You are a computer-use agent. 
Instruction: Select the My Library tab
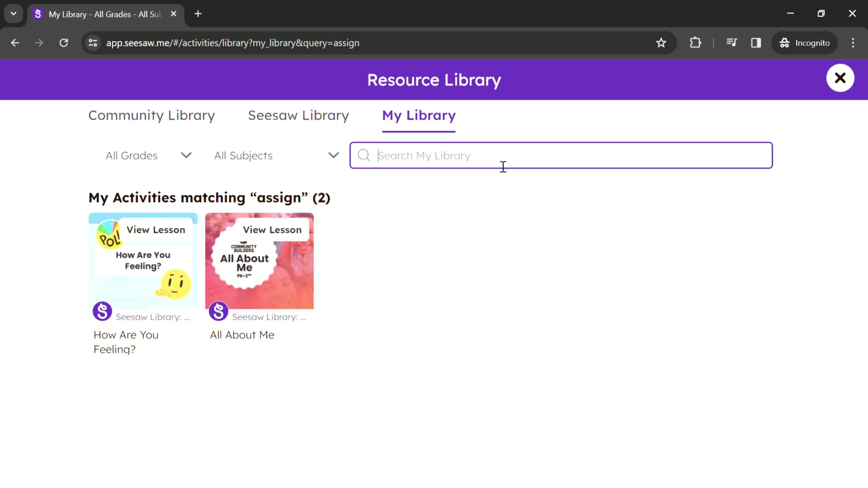[419, 115]
